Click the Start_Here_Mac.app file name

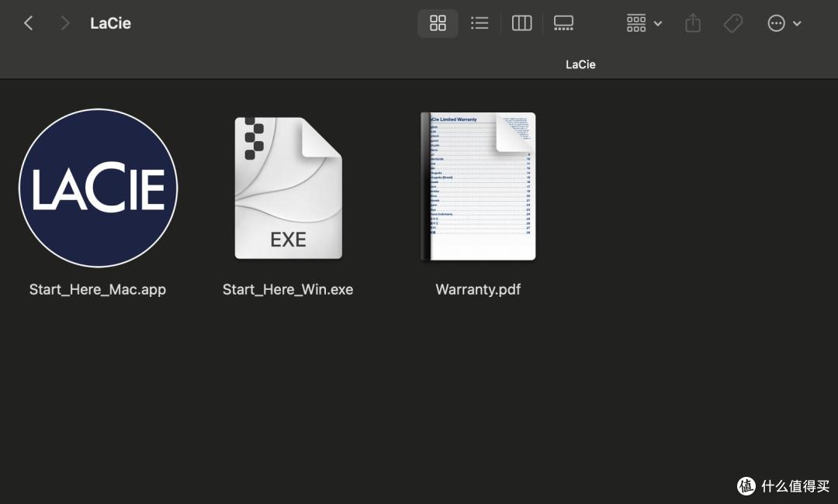pos(98,289)
